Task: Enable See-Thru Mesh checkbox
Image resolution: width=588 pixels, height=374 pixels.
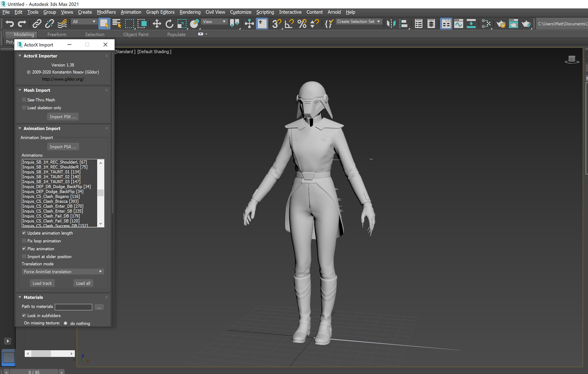Action: pyautogui.click(x=24, y=100)
